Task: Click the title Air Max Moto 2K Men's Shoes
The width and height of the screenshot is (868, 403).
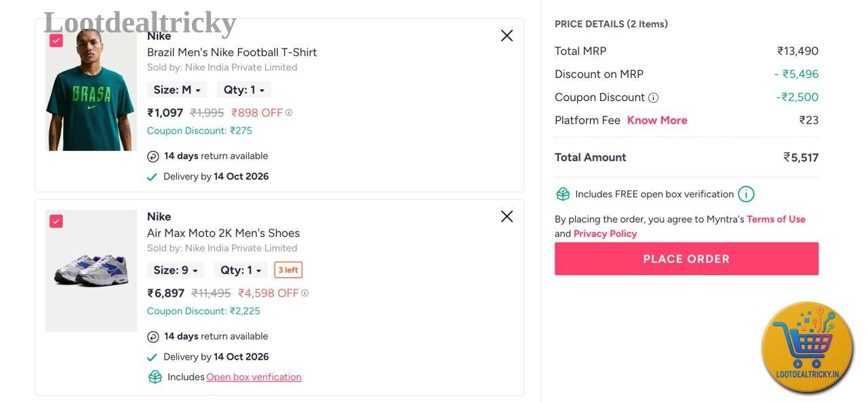Action: click(x=223, y=233)
